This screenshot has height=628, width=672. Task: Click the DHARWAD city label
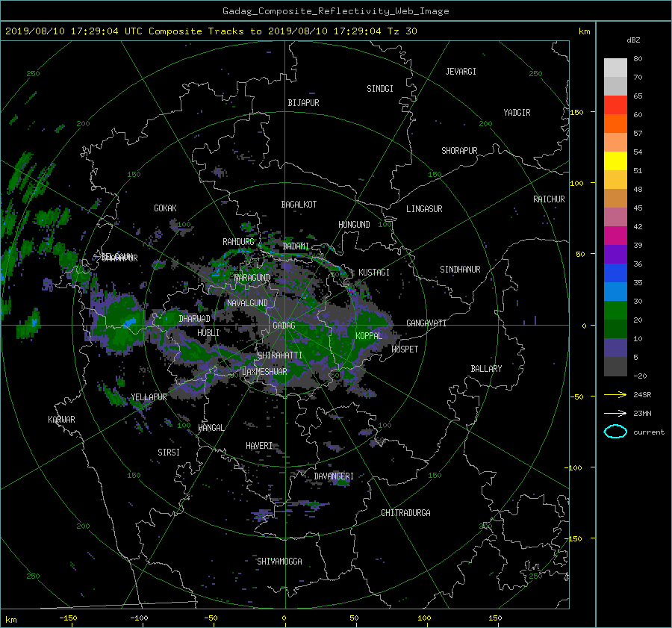point(195,319)
